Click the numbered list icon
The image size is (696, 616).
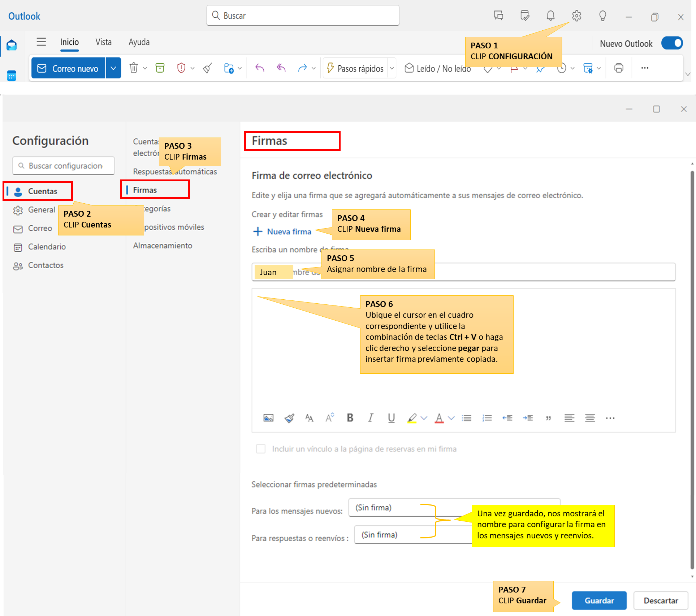point(487,418)
